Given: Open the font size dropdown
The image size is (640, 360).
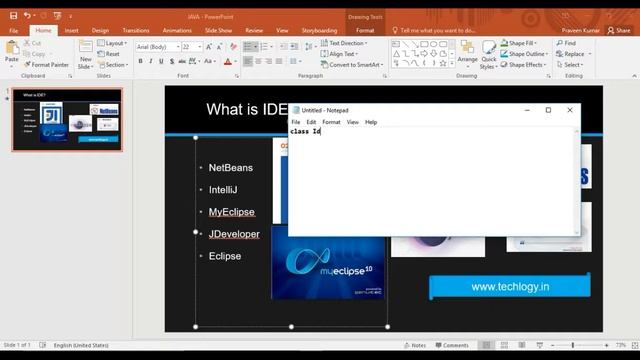Looking at the screenshot, I should tap(200, 47).
